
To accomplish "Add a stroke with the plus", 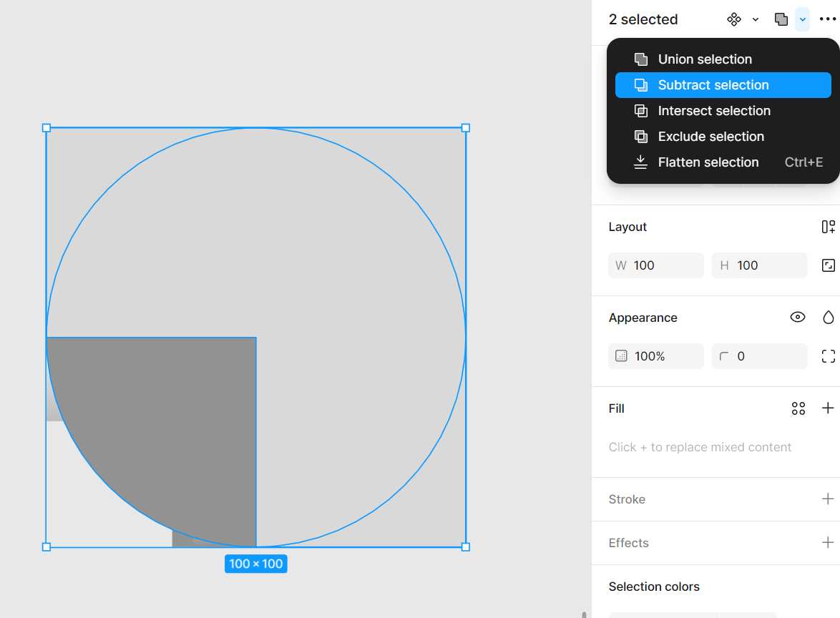I will coord(828,499).
